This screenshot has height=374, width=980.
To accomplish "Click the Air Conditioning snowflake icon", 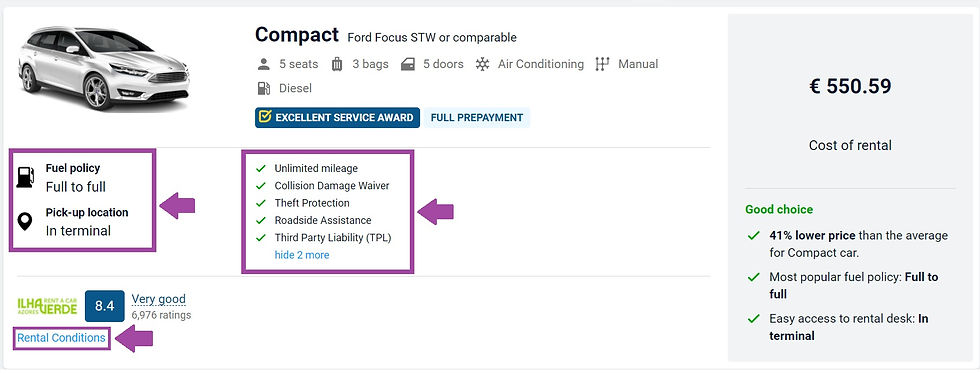I will pyautogui.click(x=482, y=64).
